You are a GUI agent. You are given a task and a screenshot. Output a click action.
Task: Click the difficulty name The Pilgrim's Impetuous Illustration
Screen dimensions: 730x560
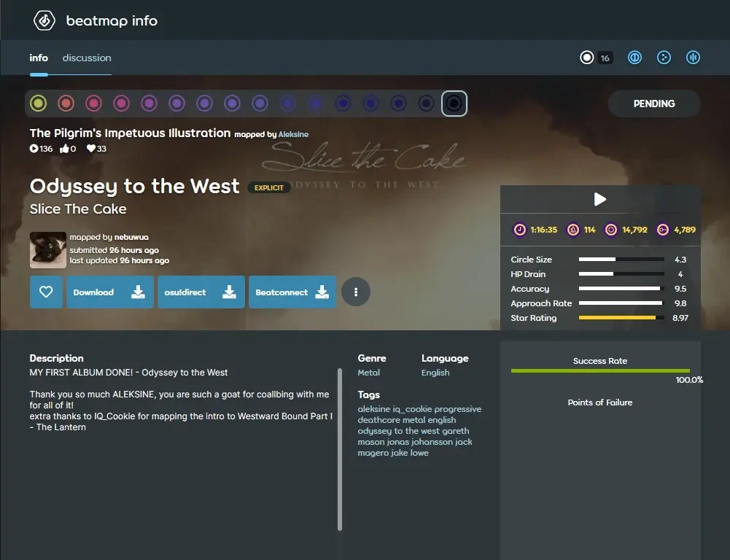[130, 133]
